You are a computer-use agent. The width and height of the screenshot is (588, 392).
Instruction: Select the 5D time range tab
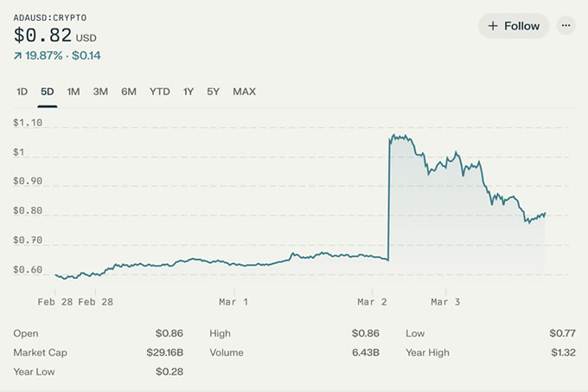coord(48,92)
